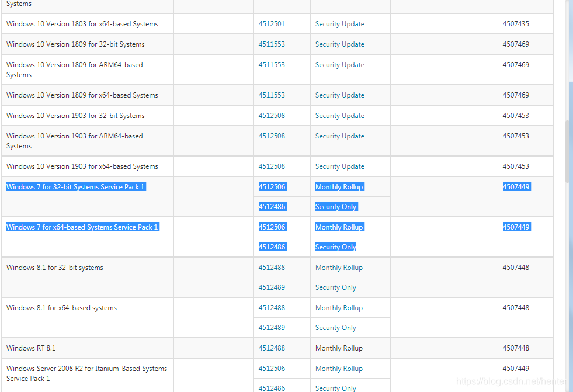Select highlighted 4507449 in Windows 7 32-bit row

pyautogui.click(x=516, y=187)
